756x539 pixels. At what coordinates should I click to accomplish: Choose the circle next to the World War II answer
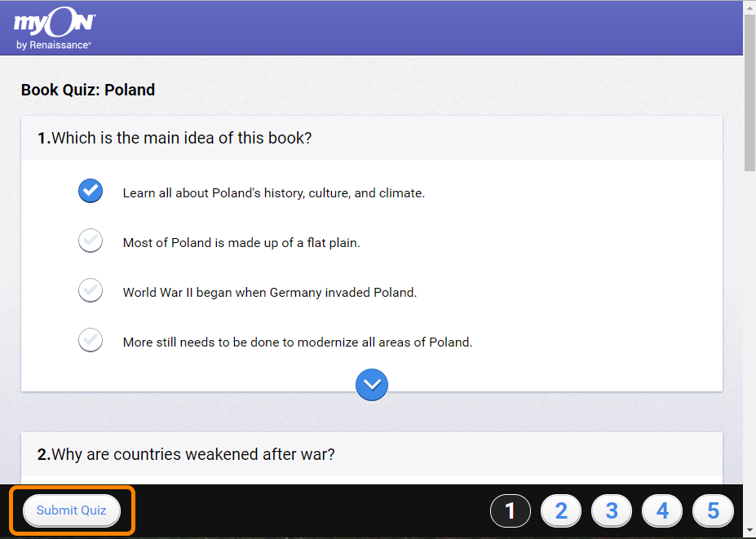pos(91,290)
